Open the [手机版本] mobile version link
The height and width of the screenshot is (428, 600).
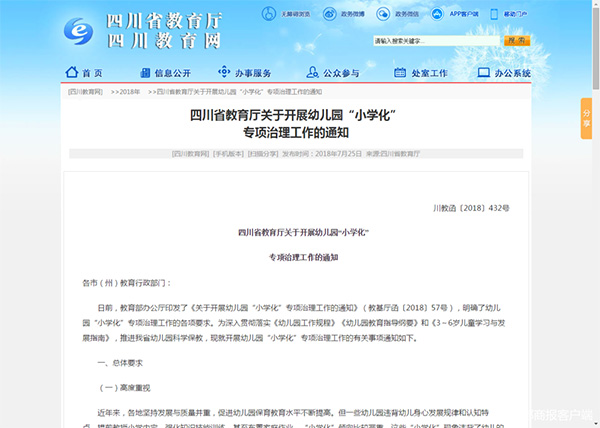point(228,154)
